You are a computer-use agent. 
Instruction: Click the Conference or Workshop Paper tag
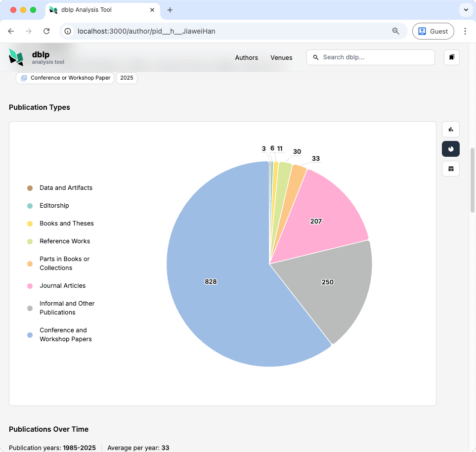(x=65, y=78)
